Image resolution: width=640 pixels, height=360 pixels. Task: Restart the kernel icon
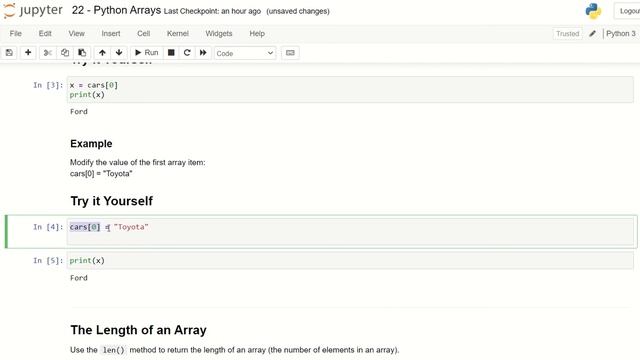(x=187, y=53)
